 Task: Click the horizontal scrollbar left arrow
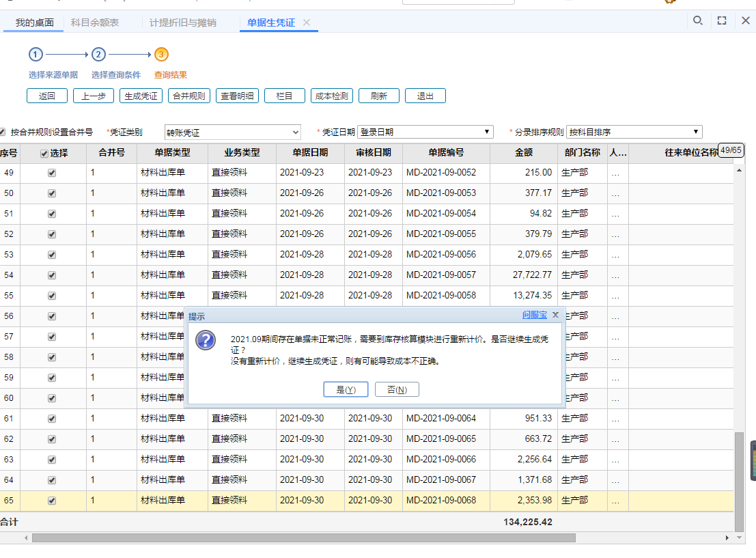[25, 538]
